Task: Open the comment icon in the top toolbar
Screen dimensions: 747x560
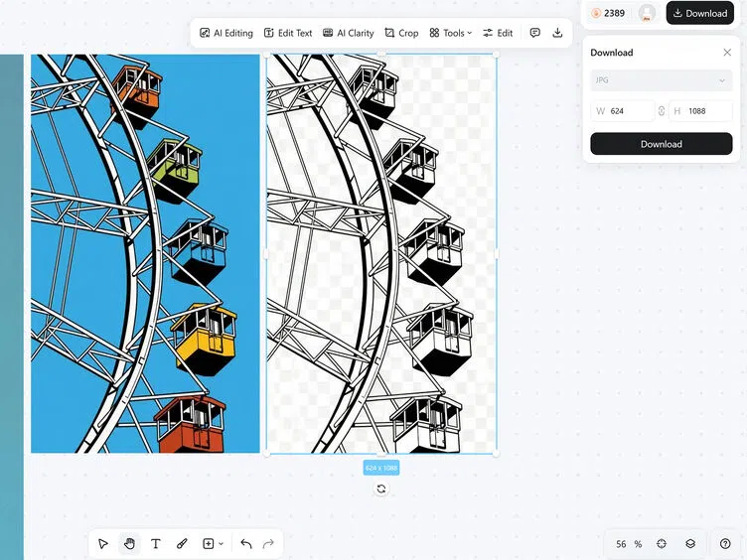Action: (x=535, y=33)
